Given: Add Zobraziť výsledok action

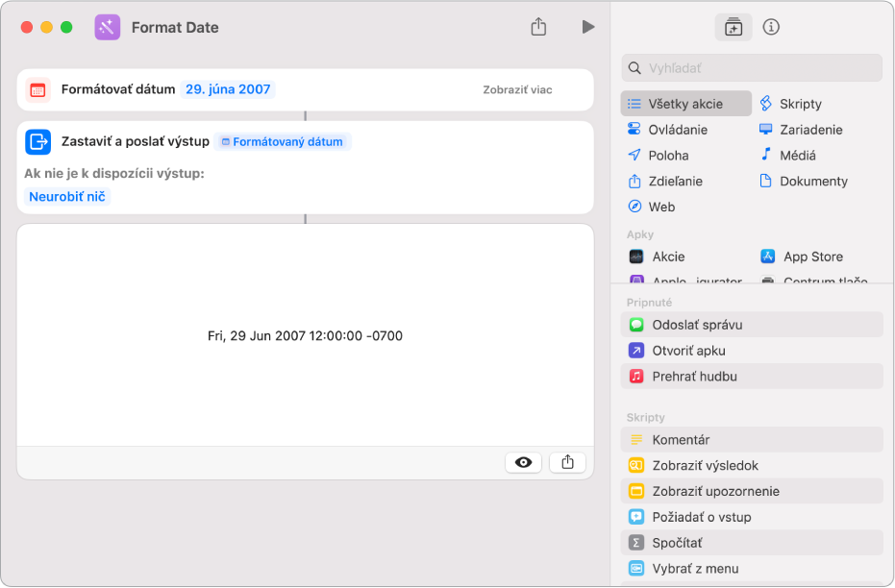Looking at the screenshot, I should (x=752, y=465).
